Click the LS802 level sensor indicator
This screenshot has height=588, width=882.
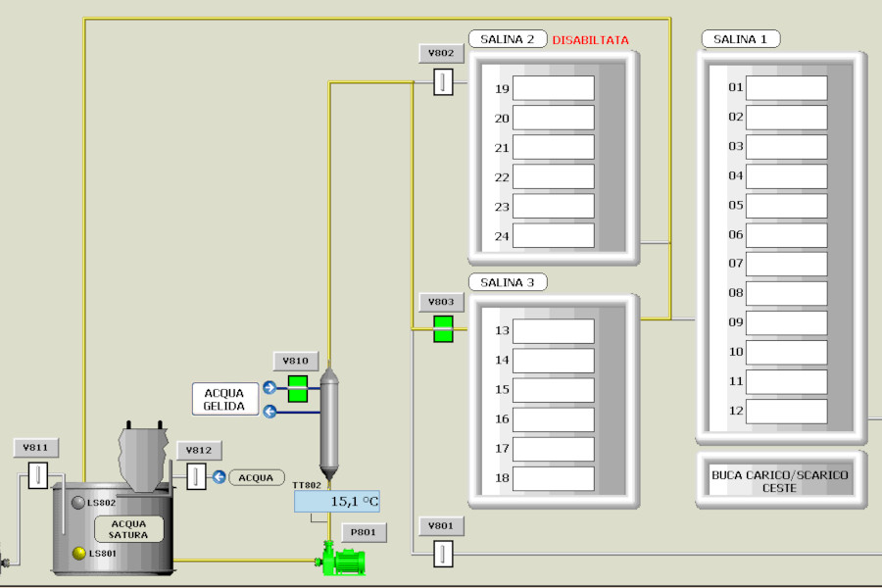click(78, 503)
